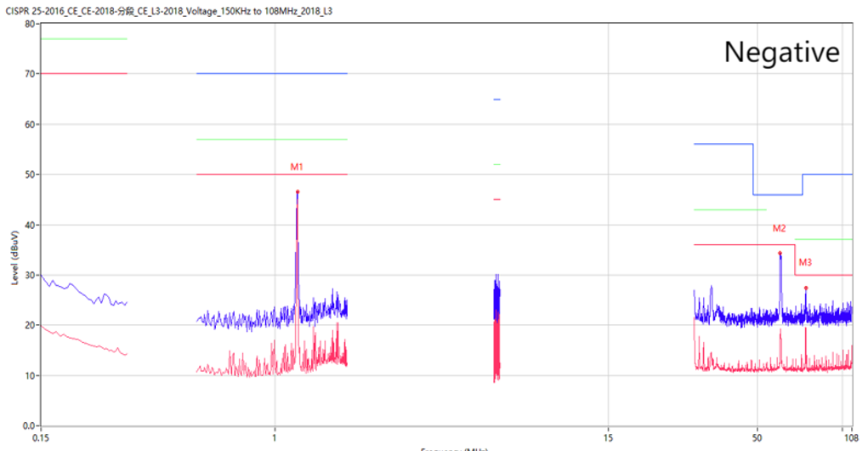Select the M1 marker label
Screen dimensions: 868x451
pyautogui.click(x=297, y=167)
